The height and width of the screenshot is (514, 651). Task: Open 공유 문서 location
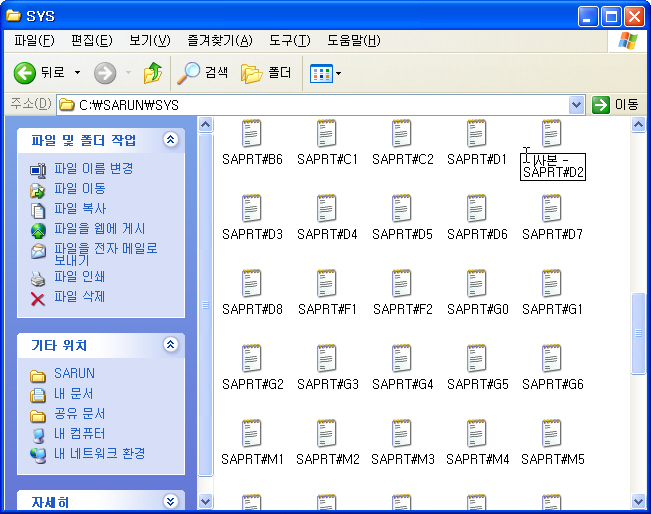click(80, 413)
